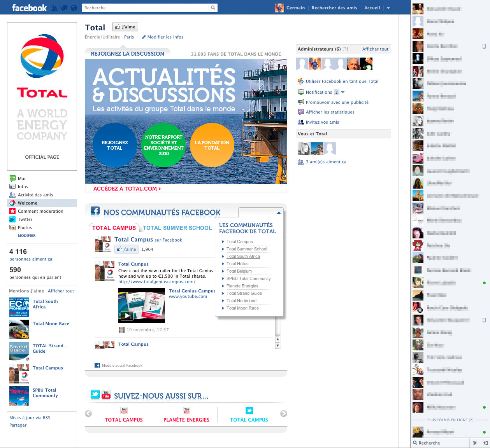Switch to TOTAL SUMMER SCHOOL tab
The height and width of the screenshot is (448, 490).
tap(177, 228)
